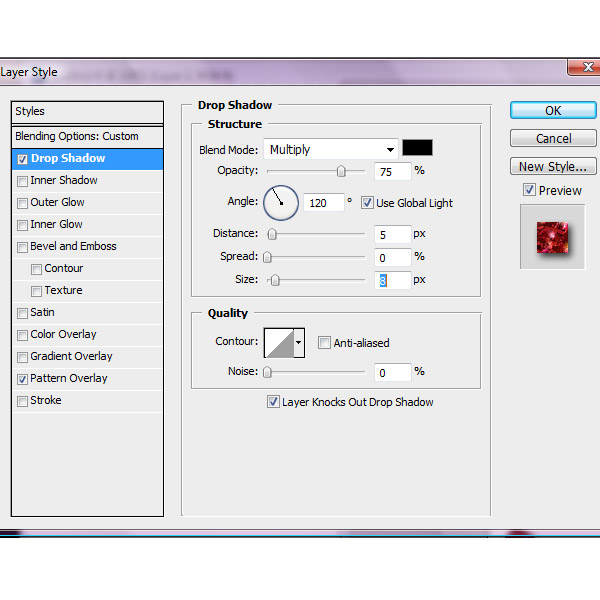Tick the Contour sub-option checkbox
The height and width of the screenshot is (600, 600).
pyautogui.click(x=36, y=269)
